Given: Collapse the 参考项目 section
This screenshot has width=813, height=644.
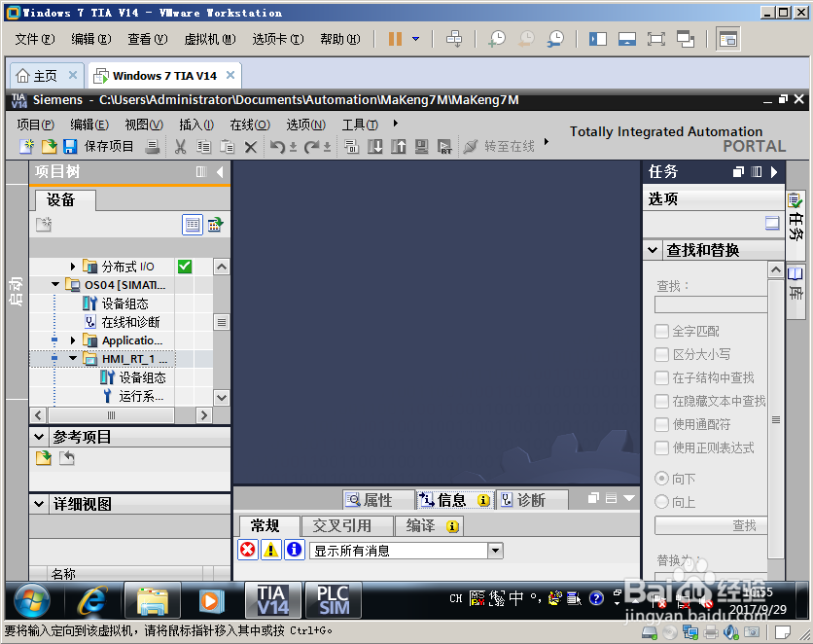Looking at the screenshot, I should (x=39, y=437).
